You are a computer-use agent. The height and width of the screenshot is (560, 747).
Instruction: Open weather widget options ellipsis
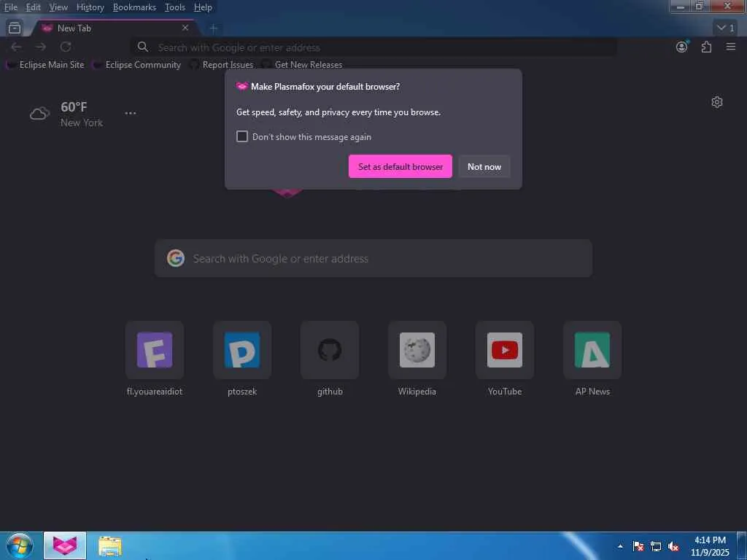coord(131,113)
